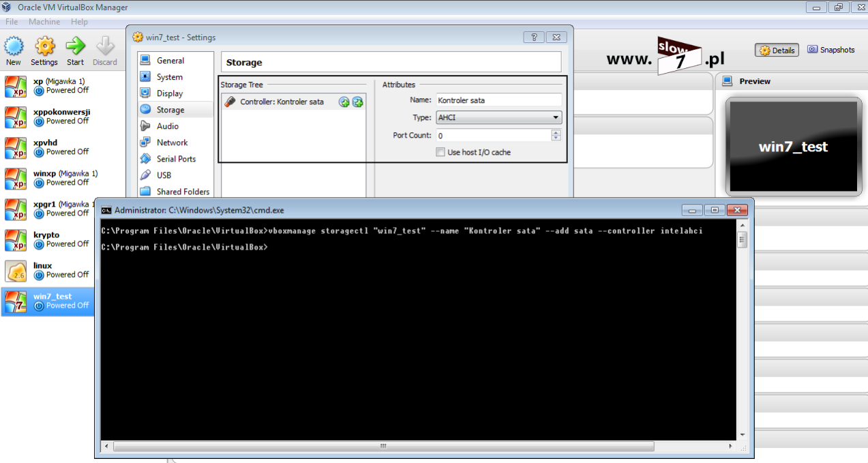Click the cmd horizontal scrollbar left arrow

pyautogui.click(x=106, y=447)
